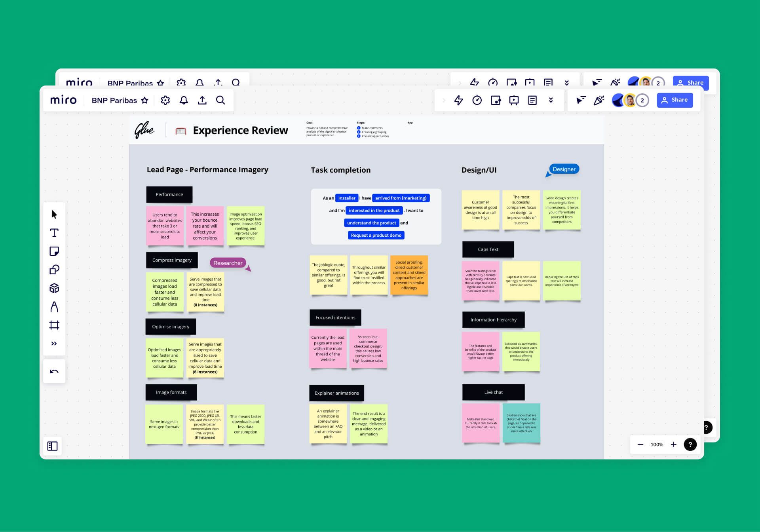Select the Text tool
This screenshot has width=760, height=532.
pyautogui.click(x=54, y=233)
